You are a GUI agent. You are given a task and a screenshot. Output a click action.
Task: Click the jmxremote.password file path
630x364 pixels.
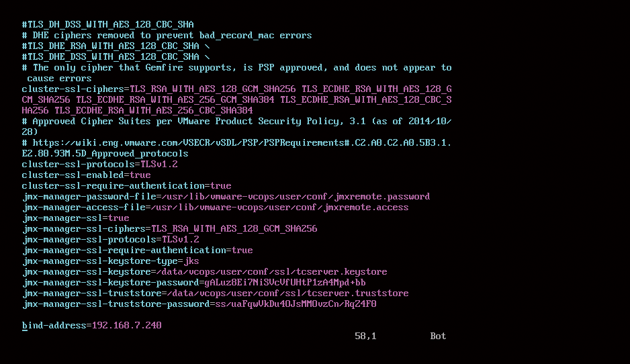pyautogui.click(x=296, y=197)
